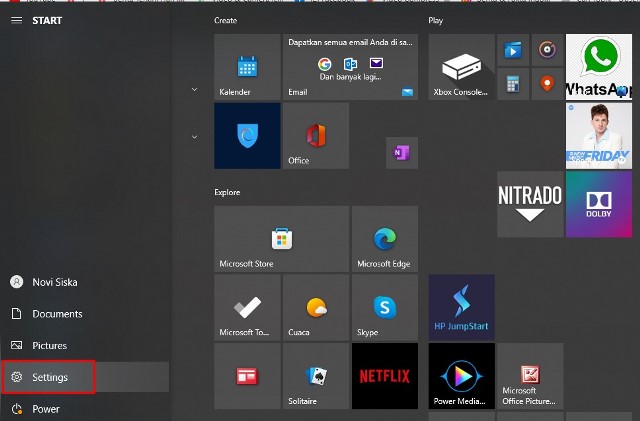Expand the Start hamburger menu
This screenshot has width=640, height=421.
[16, 20]
